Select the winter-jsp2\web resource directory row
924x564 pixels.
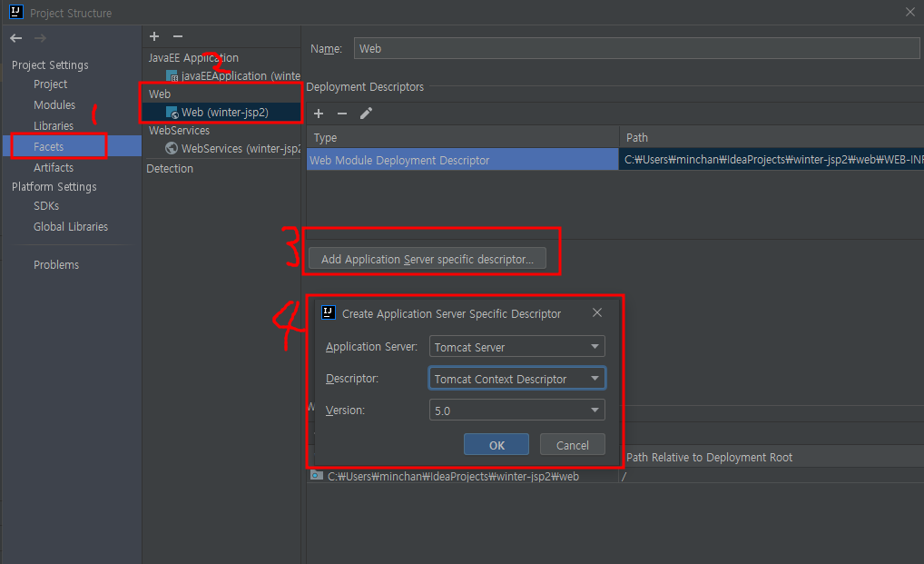[463, 476]
